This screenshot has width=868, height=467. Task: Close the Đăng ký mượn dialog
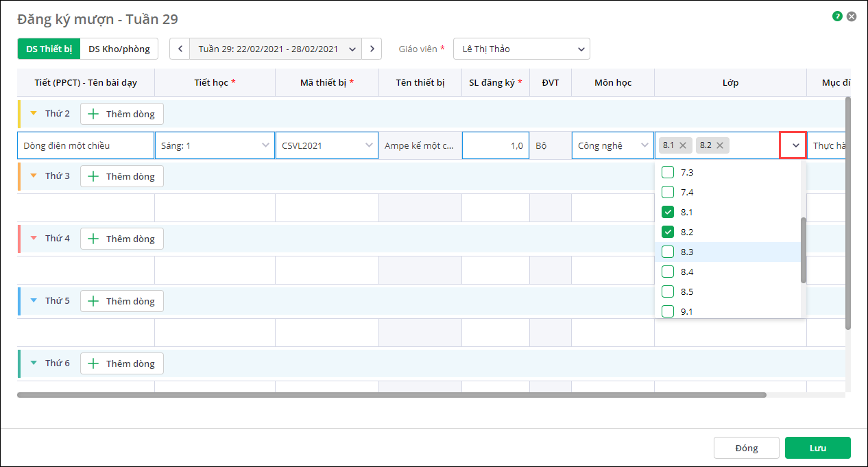point(852,16)
